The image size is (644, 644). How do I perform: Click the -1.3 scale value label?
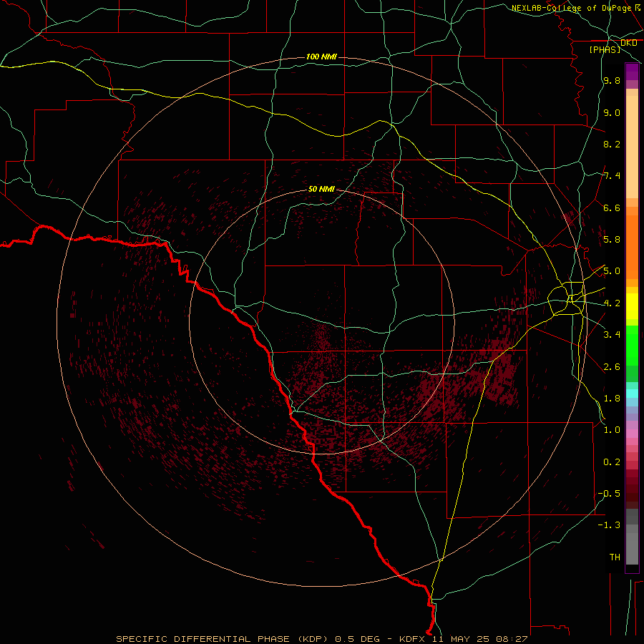pyautogui.click(x=610, y=525)
